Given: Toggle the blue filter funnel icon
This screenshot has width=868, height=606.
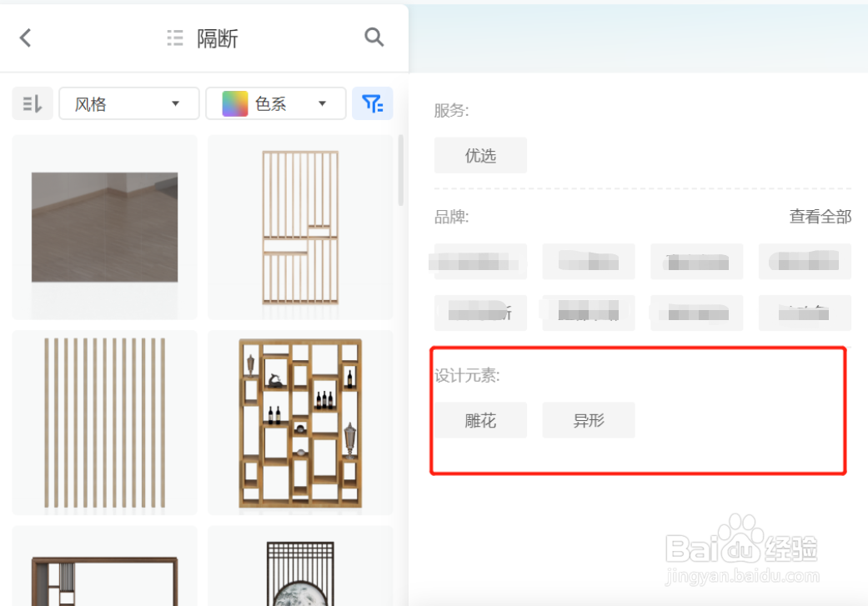Looking at the screenshot, I should click(x=373, y=103).
